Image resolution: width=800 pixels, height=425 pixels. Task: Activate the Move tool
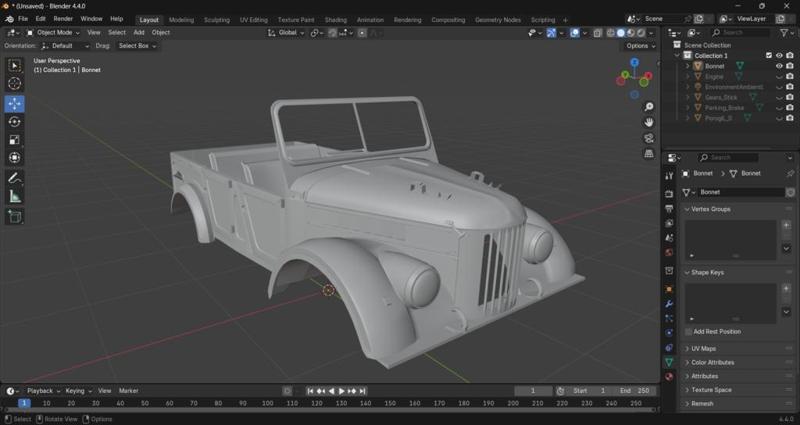pyautogui.click(x=14, y=104)
